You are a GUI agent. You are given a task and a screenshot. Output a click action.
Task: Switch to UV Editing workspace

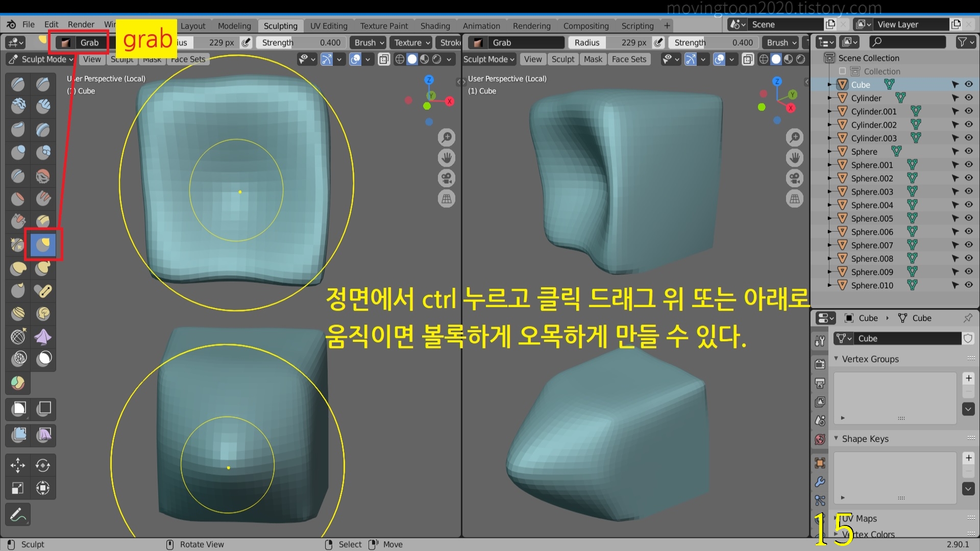(x=329, y=26)
